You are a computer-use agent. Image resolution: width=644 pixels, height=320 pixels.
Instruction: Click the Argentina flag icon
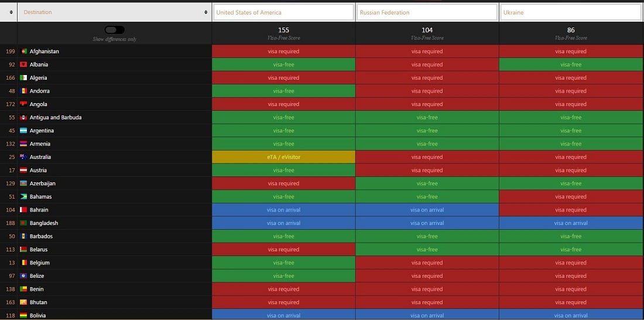[x=23, y=130]
